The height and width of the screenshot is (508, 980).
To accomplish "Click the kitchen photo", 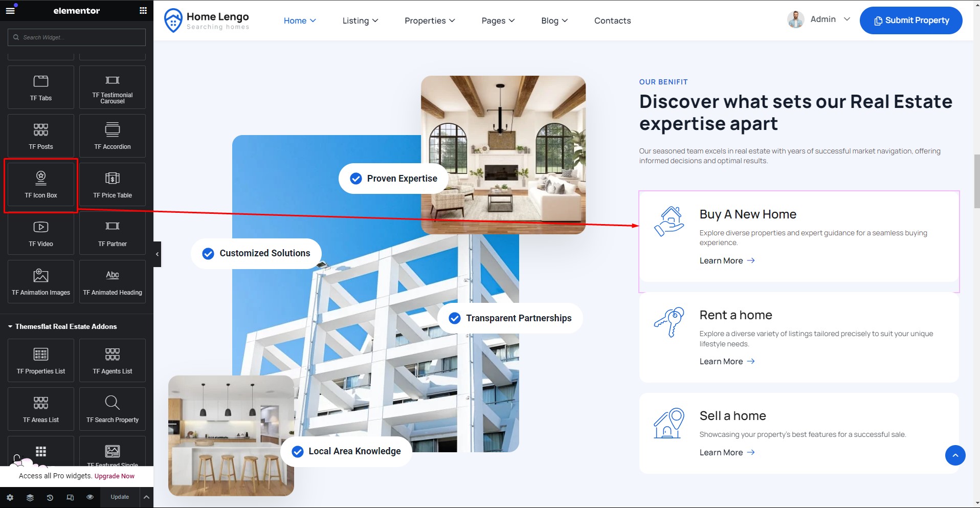I will tap(231, 435).
